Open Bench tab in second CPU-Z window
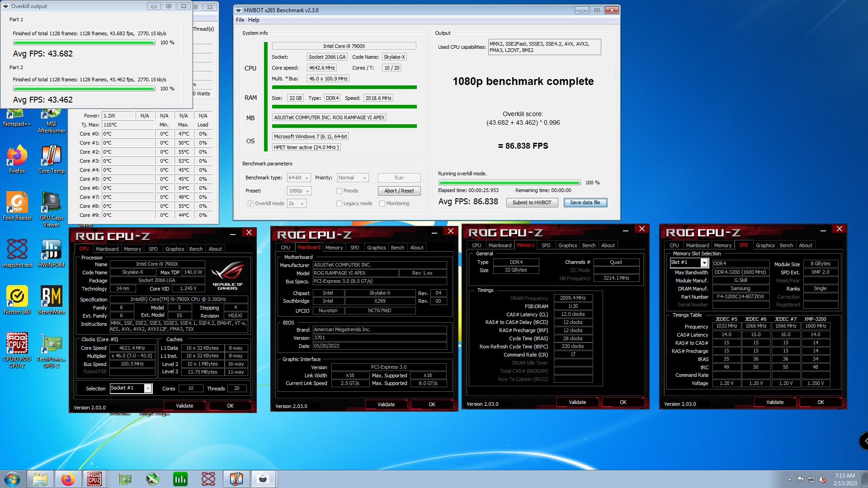This screenshot has width=868, height=488. click(x=397, y=248)
